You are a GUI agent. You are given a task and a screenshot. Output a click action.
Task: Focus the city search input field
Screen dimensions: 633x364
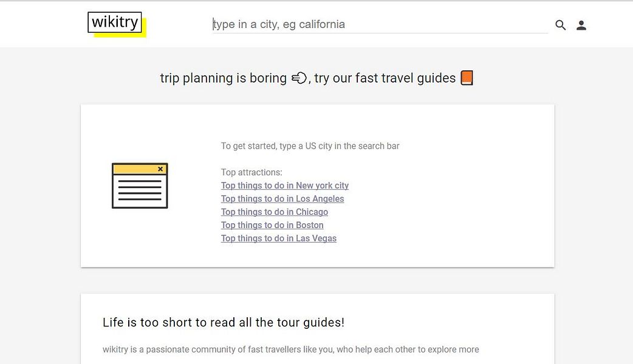[x=380, y=24]
